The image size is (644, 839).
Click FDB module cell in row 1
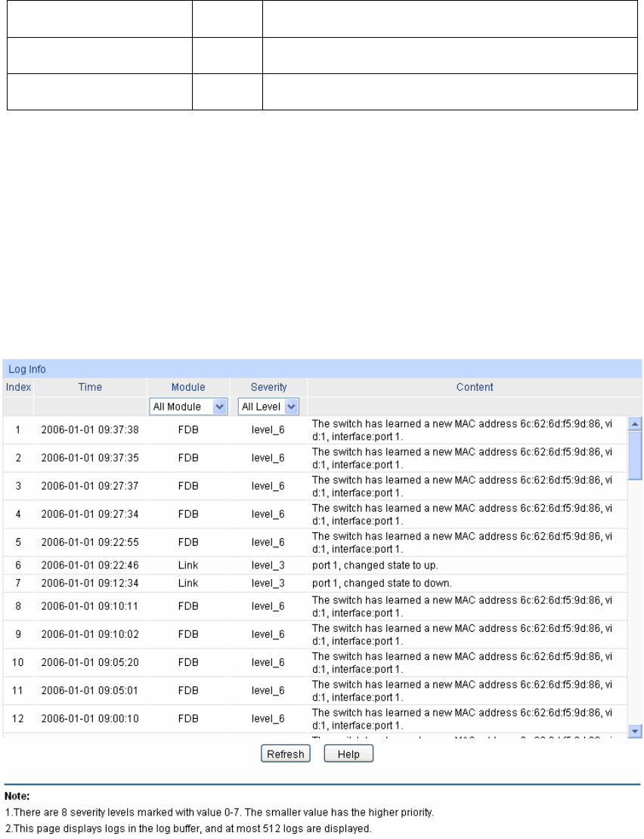(x=188, y=429)
